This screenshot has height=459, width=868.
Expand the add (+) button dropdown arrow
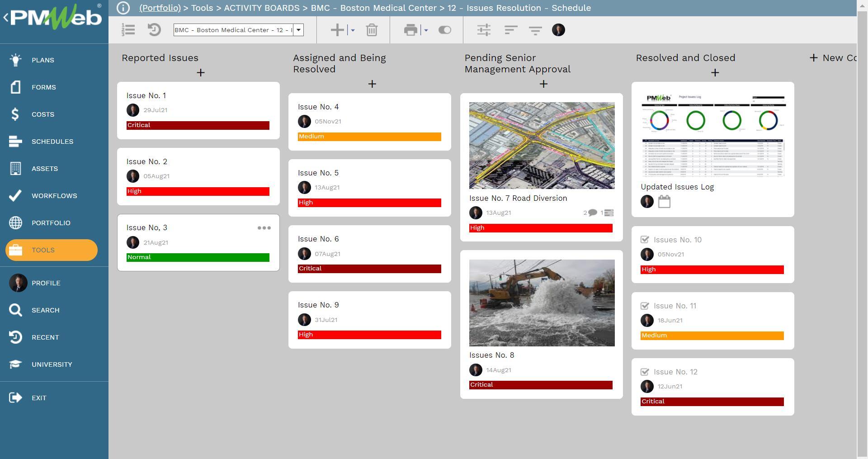[x=353, y=30]
